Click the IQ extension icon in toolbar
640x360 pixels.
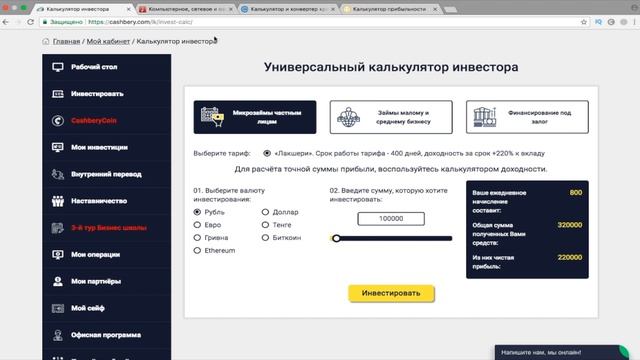point(598,22)
